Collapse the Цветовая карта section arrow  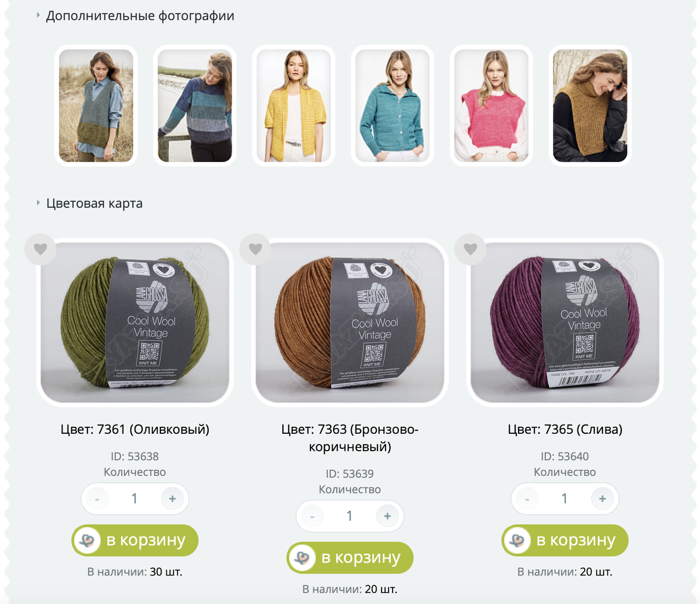click(x=38, y=203)
